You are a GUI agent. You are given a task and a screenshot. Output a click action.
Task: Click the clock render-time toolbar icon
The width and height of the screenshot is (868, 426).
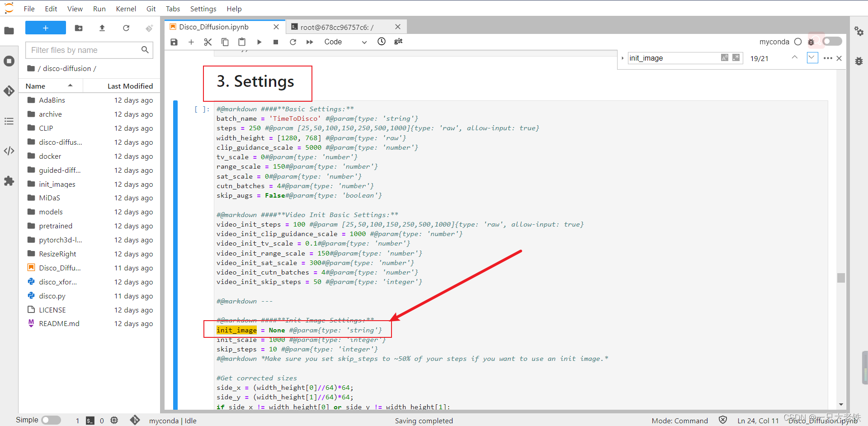click(x=382, y=42)
